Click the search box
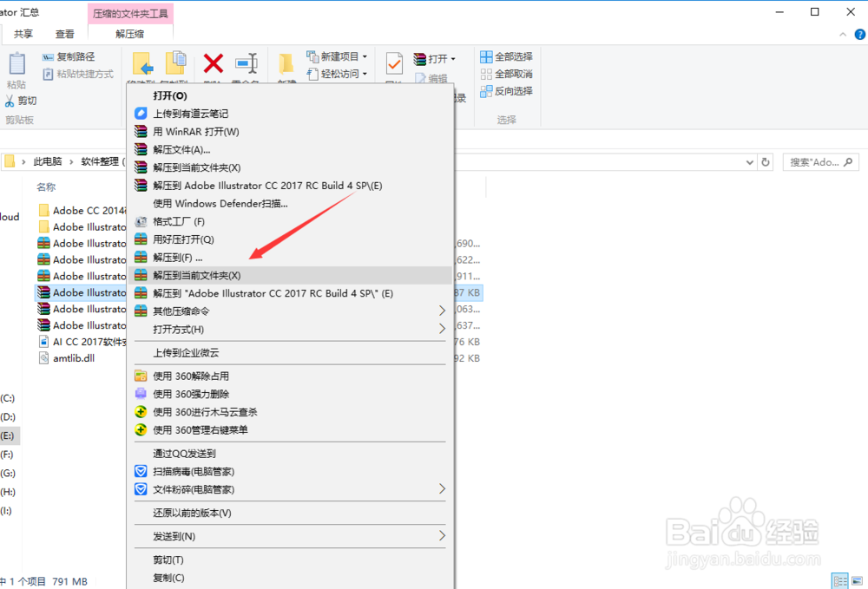The height and width of the screenshot is (589, 868). [x=821, y=162]
